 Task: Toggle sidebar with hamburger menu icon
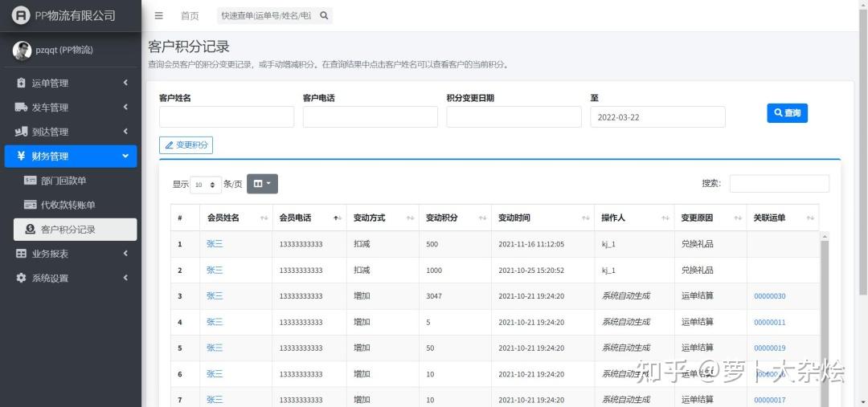[x=159, y=15]
